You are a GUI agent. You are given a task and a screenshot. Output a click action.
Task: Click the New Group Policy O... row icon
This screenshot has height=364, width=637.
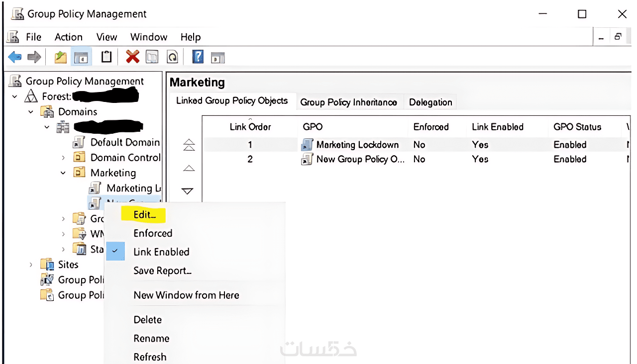click(307, 159)
